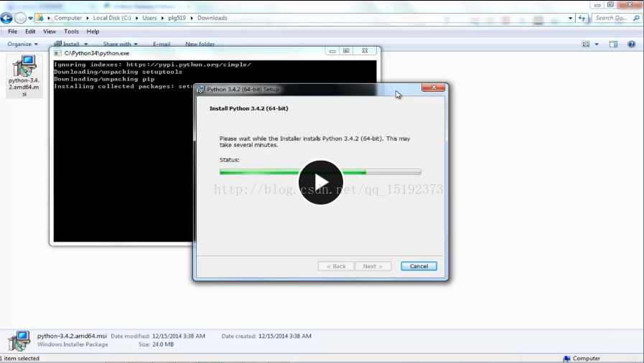Open the recent locations dropdown arrow
The height and width of the screenshot is (363, 644).
(30, 18)
